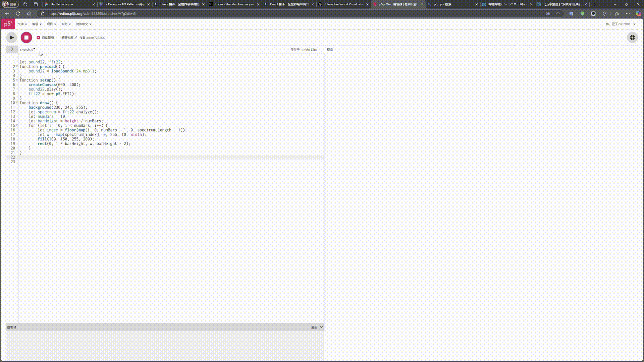
Task: Fold the draw function code arrow
Action: click(17, 103)
